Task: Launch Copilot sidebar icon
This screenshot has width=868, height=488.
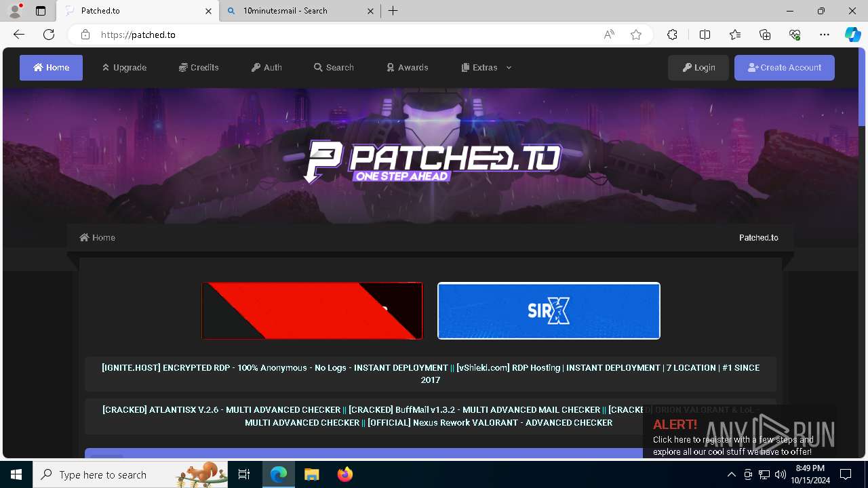Action: pyautogui.click(x=852, y=35)
